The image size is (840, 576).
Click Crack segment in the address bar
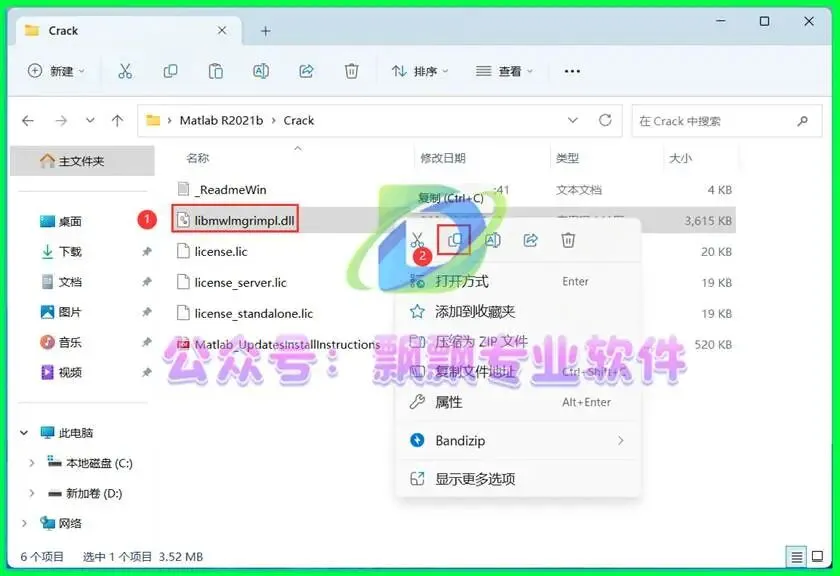click(x=298, y=121)
